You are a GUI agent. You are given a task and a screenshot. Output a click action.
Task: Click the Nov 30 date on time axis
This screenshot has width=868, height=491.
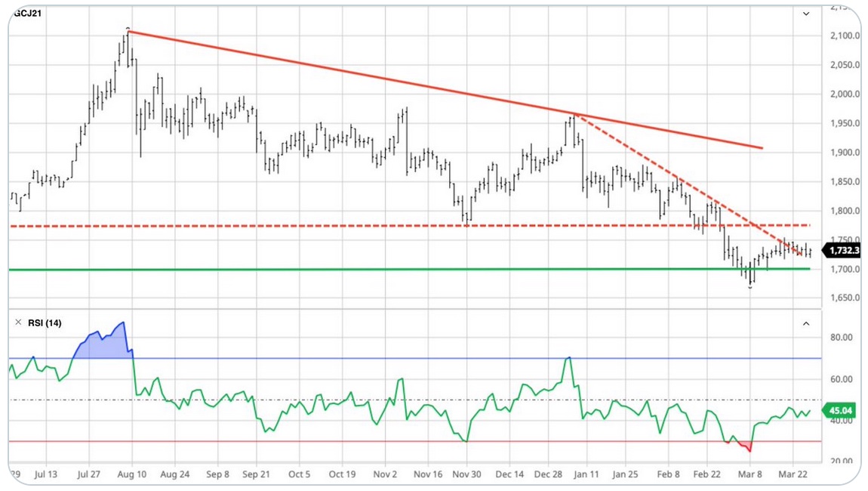[x=466, y=474]
